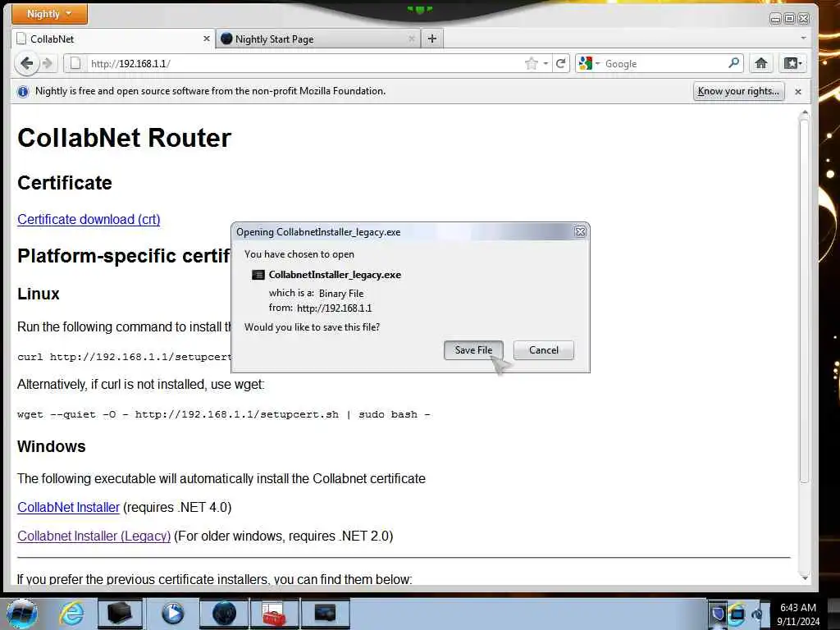Close the Opening CollabnetInstaller dialog
840x630 pixels.
pyautogui.click(x=580, y=231)
